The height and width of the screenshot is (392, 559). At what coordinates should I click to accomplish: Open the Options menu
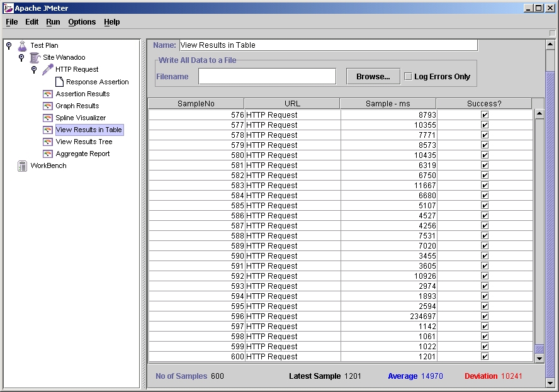coord(82,22)
